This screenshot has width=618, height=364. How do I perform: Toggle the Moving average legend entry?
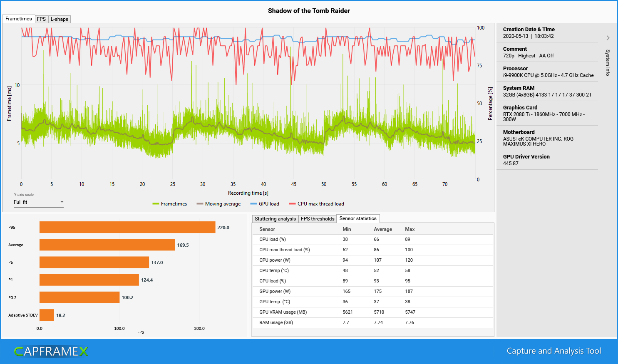click(218, 204)
